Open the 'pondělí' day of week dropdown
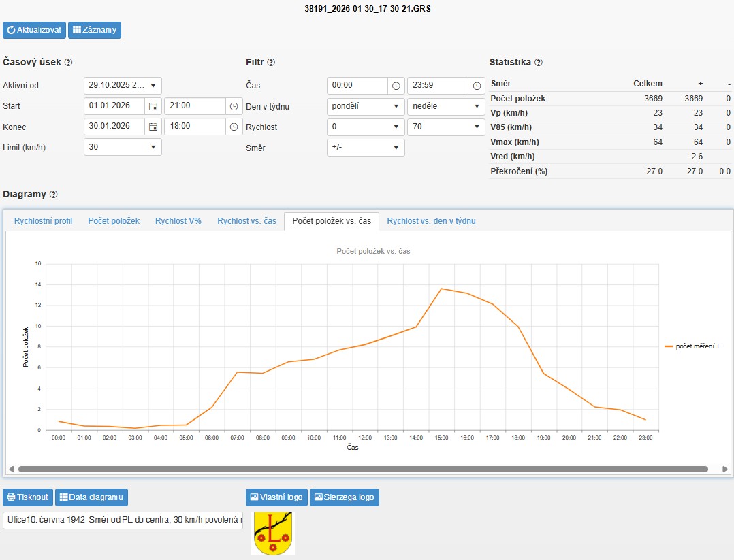The width and height of the screenshot is (734, 560). pos(366,106)
